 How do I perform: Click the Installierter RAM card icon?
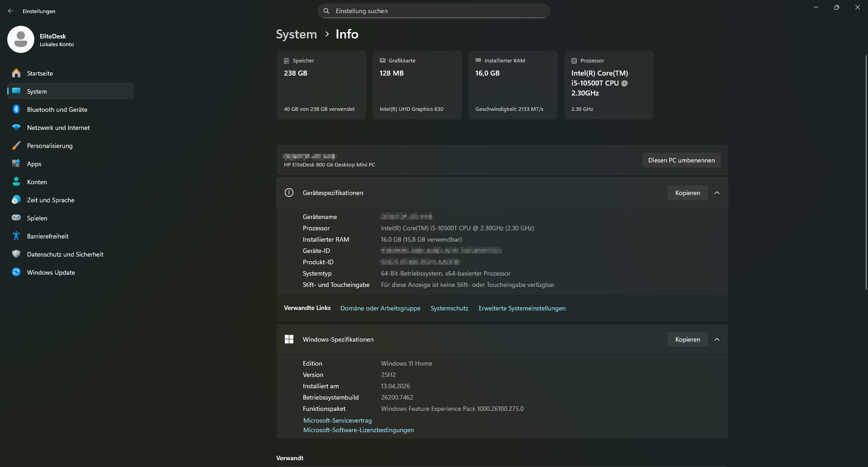coord(478,60)
